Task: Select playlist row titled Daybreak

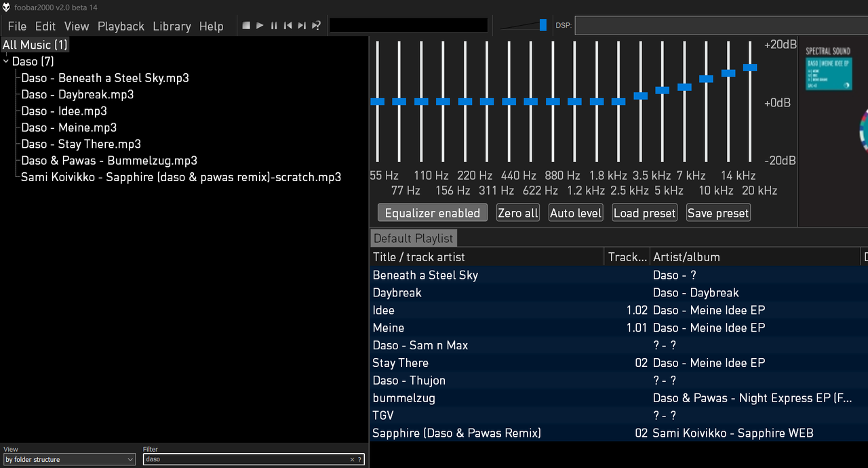Action: click(618, 293)
